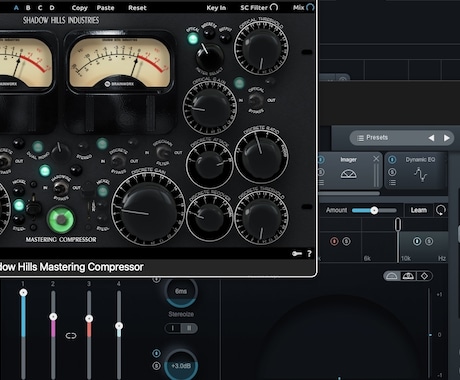Flip the Sidechain filter IN/OUT switch
This screenshot has height=380, width=460.
coord(163,153)
